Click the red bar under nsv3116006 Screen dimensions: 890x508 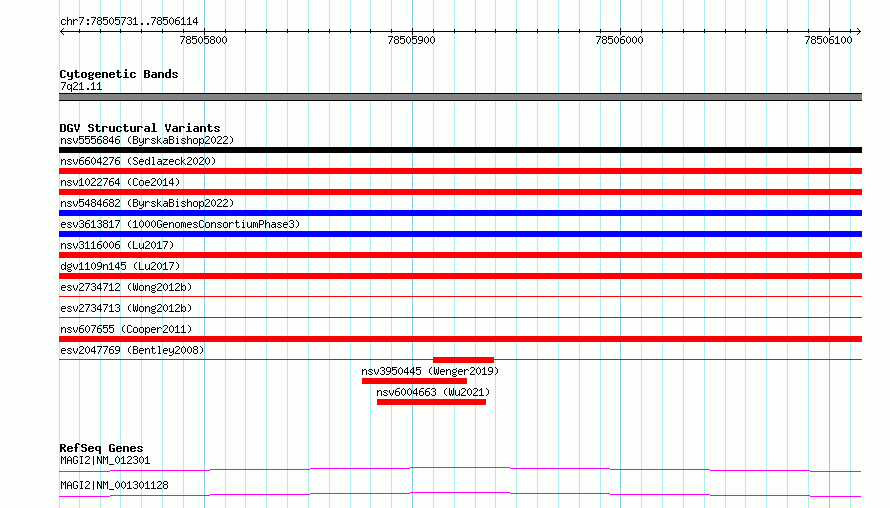click(460, 255)
